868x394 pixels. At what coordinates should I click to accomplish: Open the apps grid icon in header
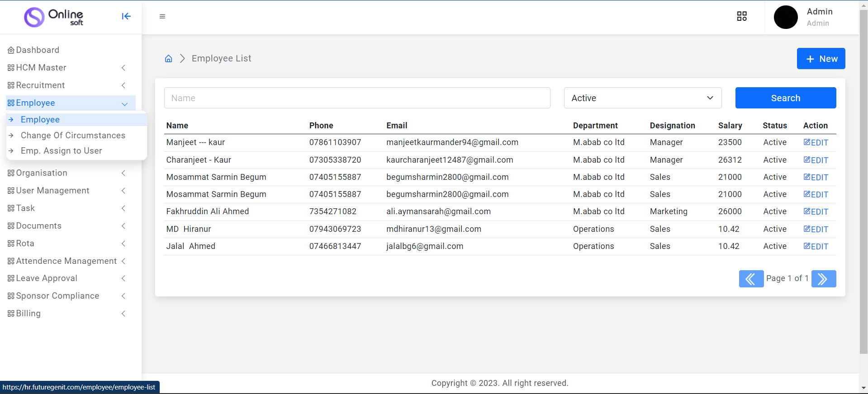coord(742,16)
